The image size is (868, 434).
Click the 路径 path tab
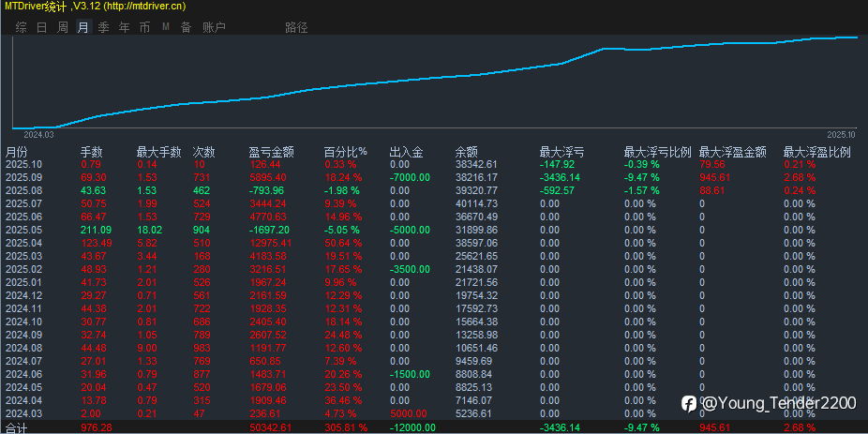(296, 27)
